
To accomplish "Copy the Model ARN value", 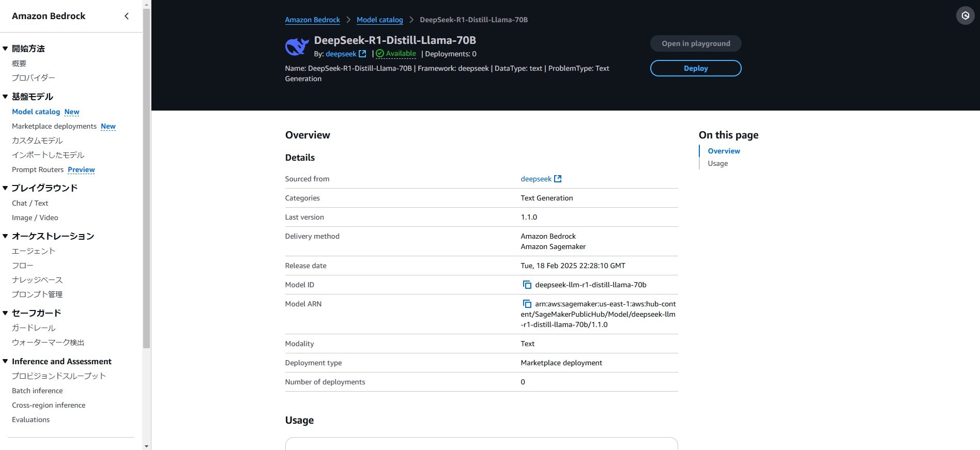I will click(x=527, y=304).
